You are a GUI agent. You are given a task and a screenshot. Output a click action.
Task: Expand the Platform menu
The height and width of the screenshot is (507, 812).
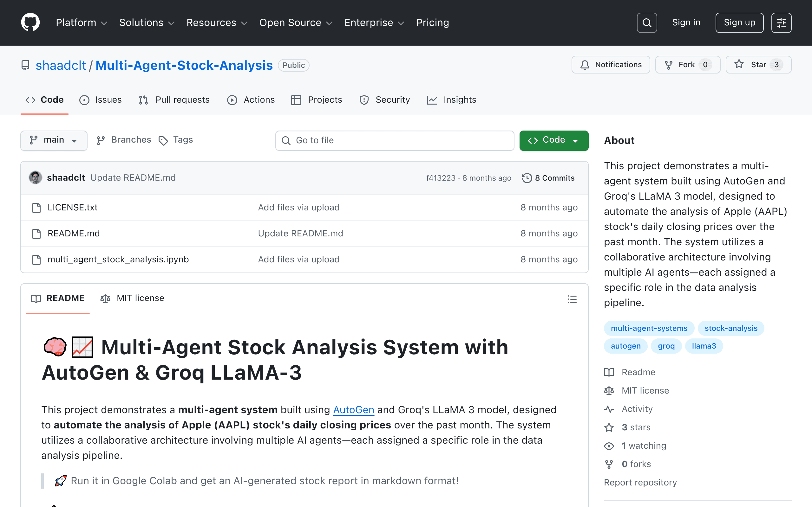pos(82,22)
